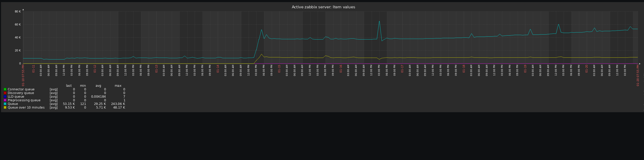The width and height of the screenshot is (644, 160).
Task: Select the Queue over 10 minutes label
Action: click(x=26, y=108)
